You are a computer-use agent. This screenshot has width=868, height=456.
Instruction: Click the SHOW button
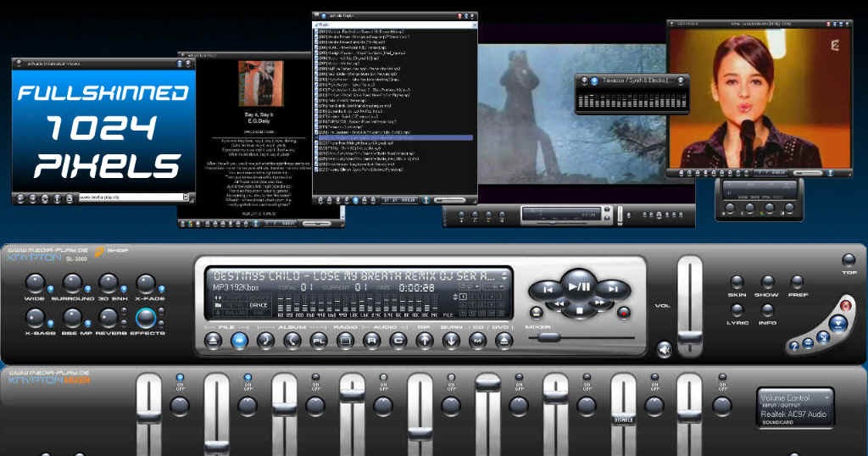(767, 282)
